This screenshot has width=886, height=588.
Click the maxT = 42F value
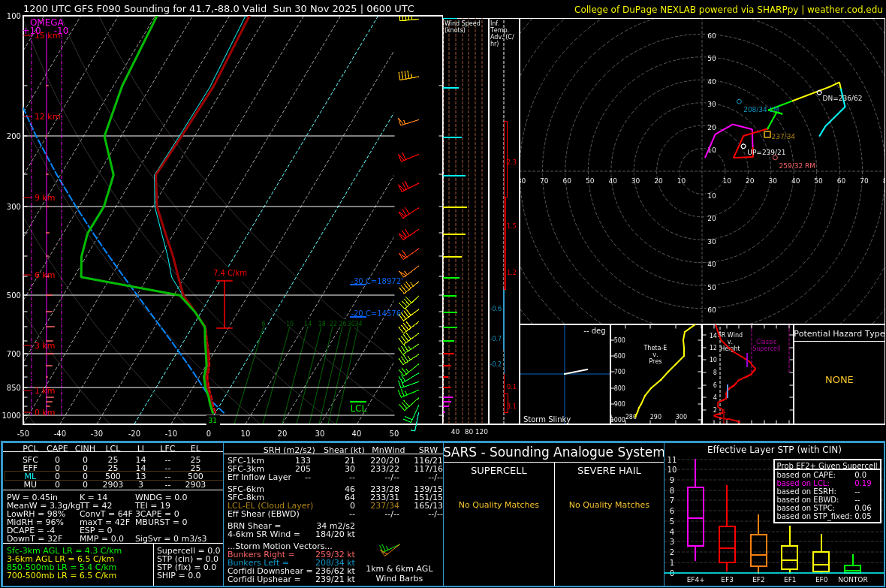tap(105, 523)
